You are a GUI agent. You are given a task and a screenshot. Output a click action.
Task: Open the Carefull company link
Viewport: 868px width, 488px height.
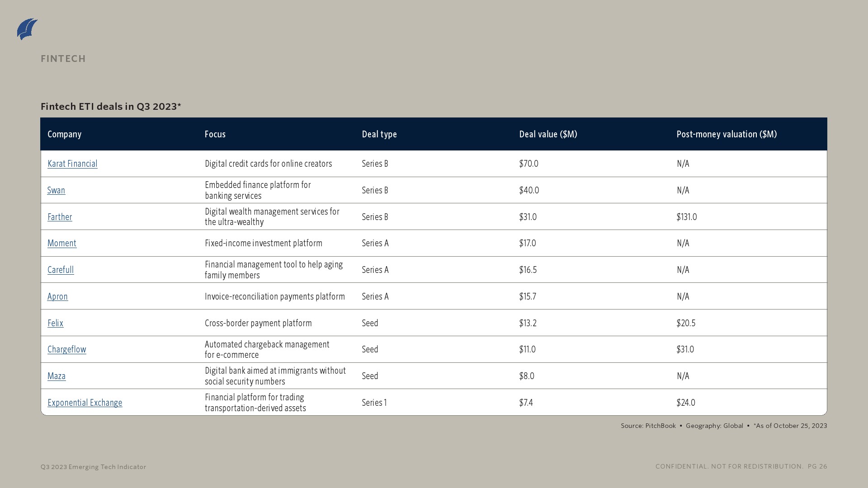[x=61, y=270]
